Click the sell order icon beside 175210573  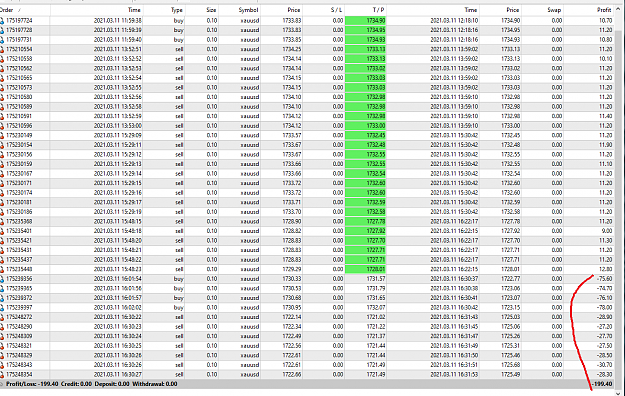pos(2,87)
